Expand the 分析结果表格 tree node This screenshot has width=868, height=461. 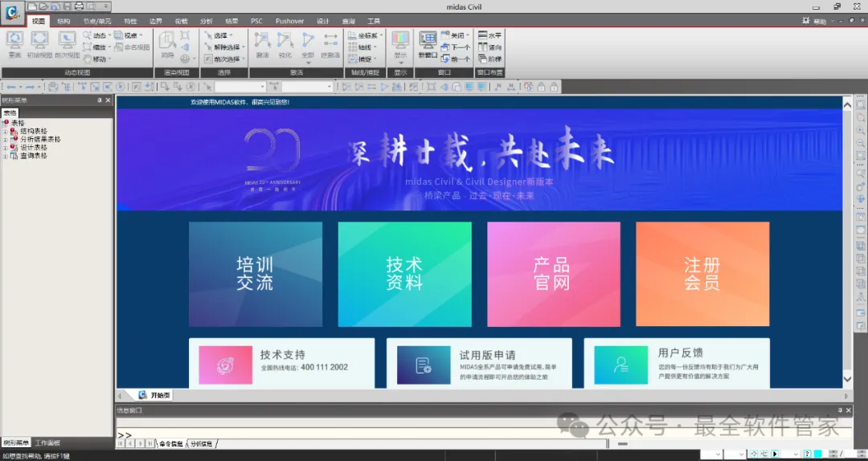[x=6, y=140]
